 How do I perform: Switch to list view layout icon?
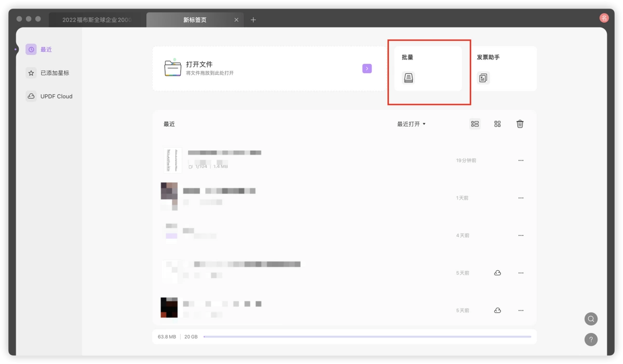pos(475,124)
